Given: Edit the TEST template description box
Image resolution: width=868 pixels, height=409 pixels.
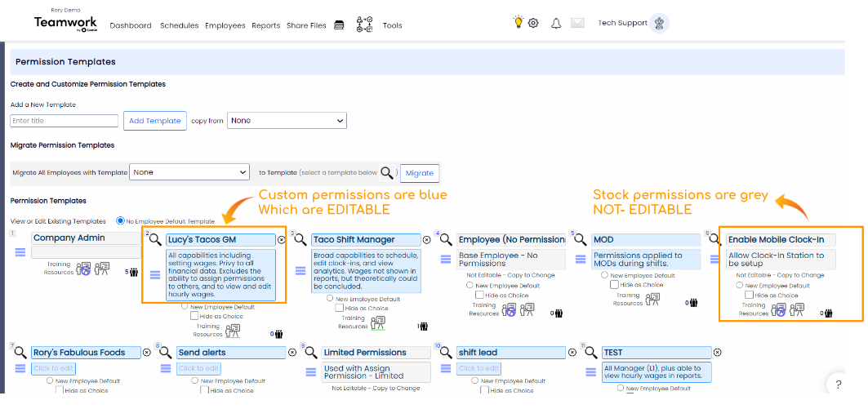Looking at the screenshot, I should 657,372.
